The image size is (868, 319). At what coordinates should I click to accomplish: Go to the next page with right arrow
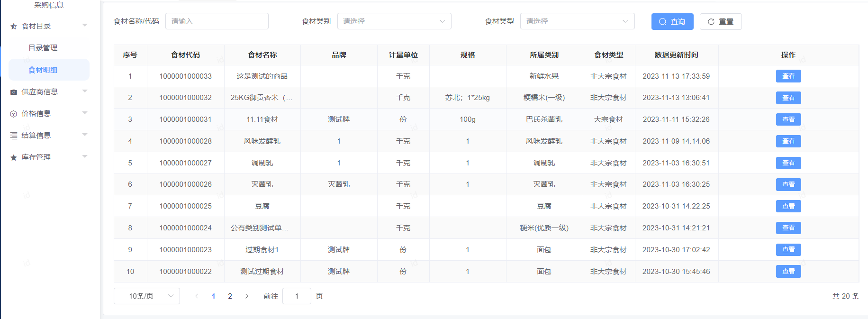pyautogui.click(x=246, y=296)
